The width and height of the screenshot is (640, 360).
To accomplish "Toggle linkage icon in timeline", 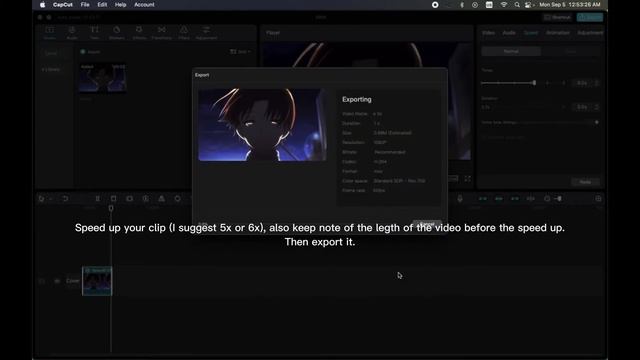I will [x=515, y=199].
